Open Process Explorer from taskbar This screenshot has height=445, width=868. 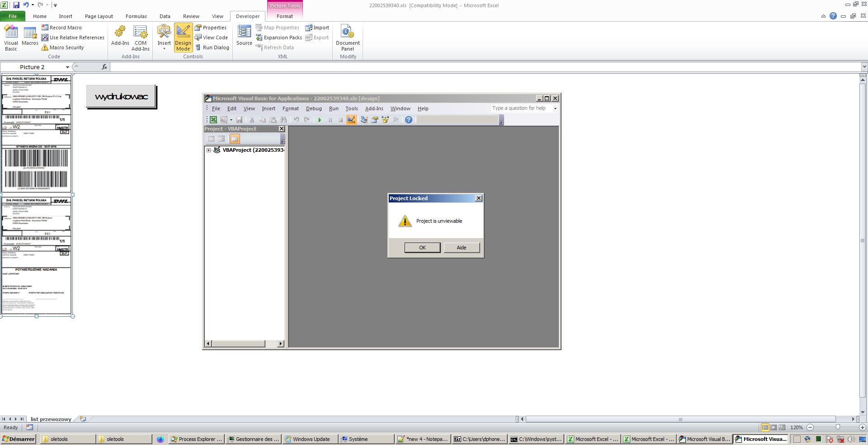197,439
